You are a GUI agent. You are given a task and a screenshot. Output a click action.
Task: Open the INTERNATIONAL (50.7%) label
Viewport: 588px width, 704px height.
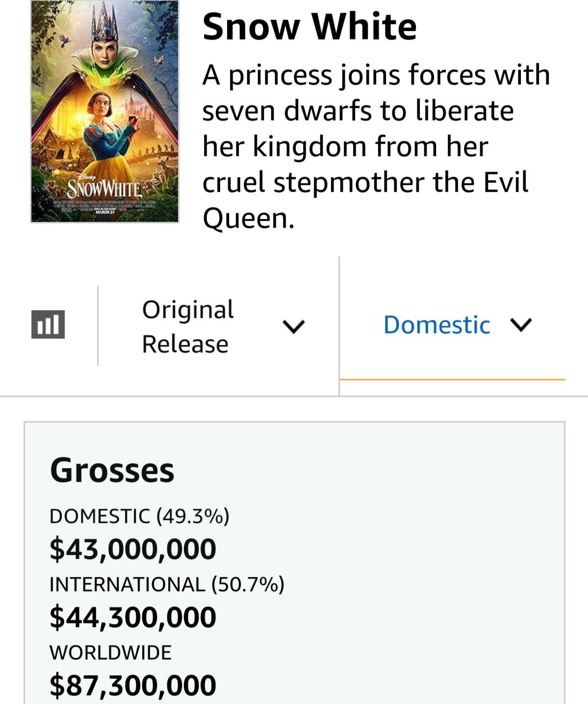click(x=167, y=584)
